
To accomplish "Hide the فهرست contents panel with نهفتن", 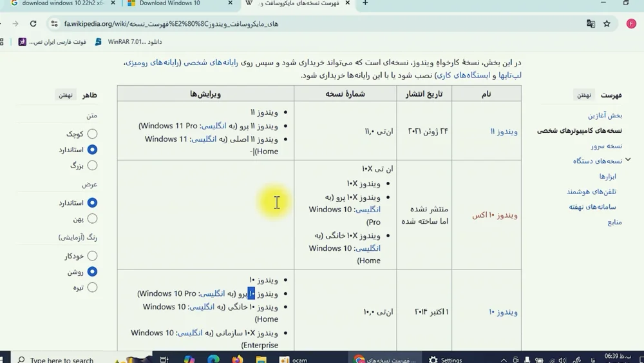I will 583,95.
